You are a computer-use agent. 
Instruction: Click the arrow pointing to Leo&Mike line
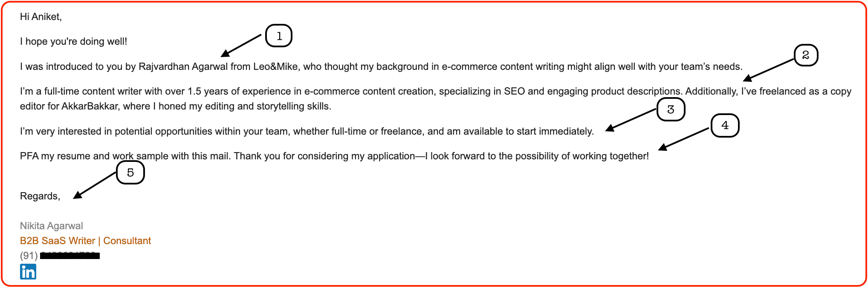(x=241, y=45)
